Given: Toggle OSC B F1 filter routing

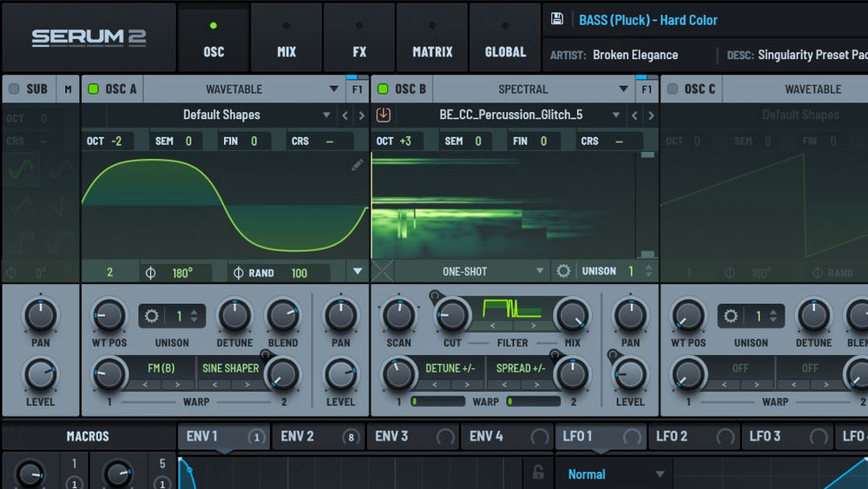Looking at the screenshot, I should pos(647,89).
